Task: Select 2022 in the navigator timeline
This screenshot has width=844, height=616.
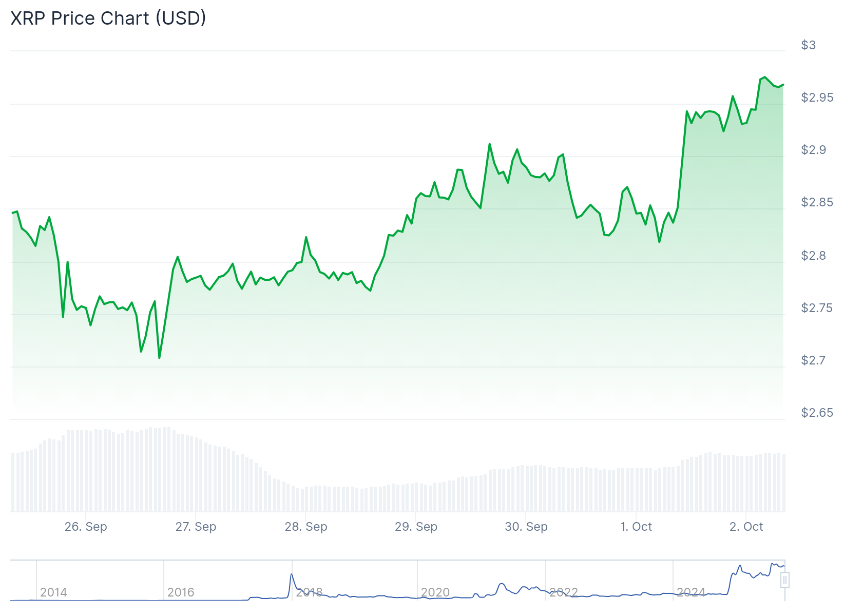Action: pos(564,592)
